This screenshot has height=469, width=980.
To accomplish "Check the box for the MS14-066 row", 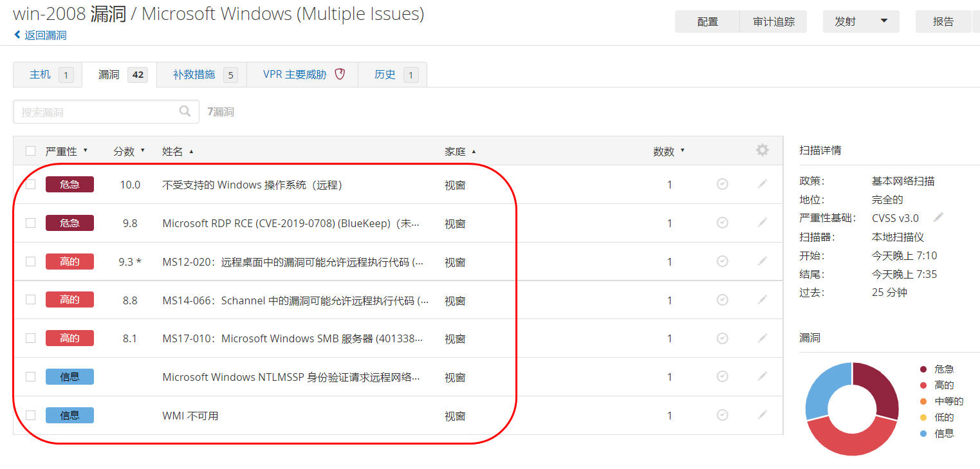I will (30, 300).
